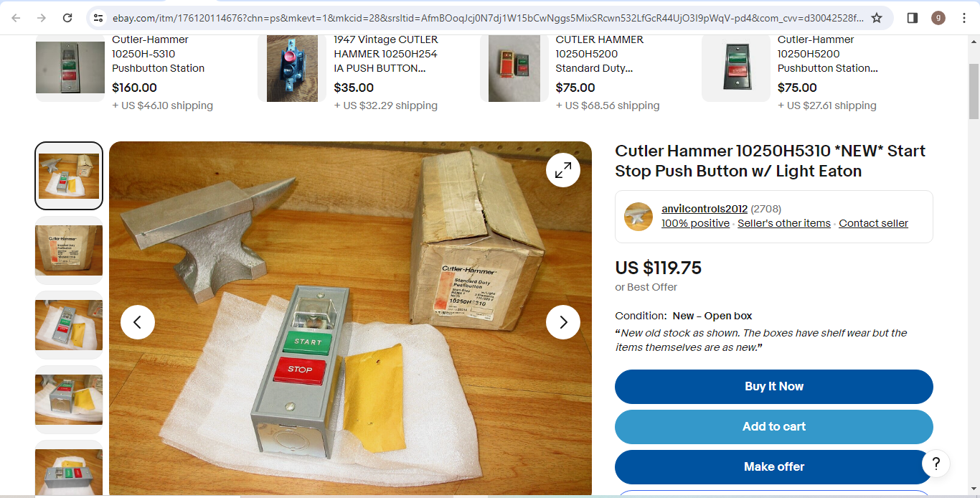Open the Chrome profile avatar
The height and width of the screenshot is (498, 980).
click(x=938, y=18)
